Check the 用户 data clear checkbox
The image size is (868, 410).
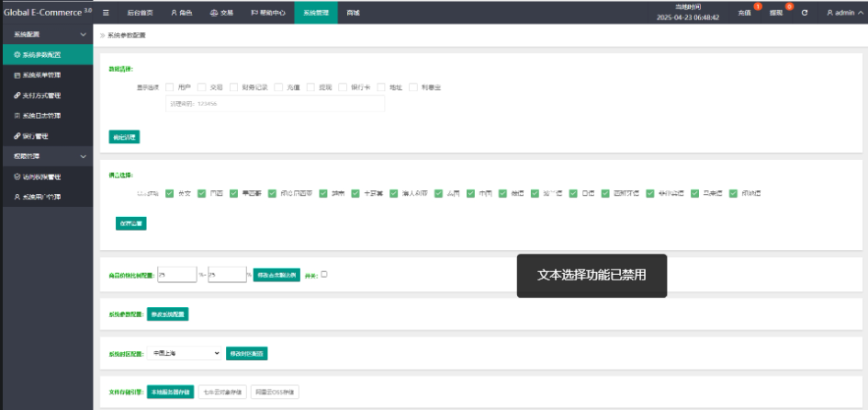[x=169, y=87]
